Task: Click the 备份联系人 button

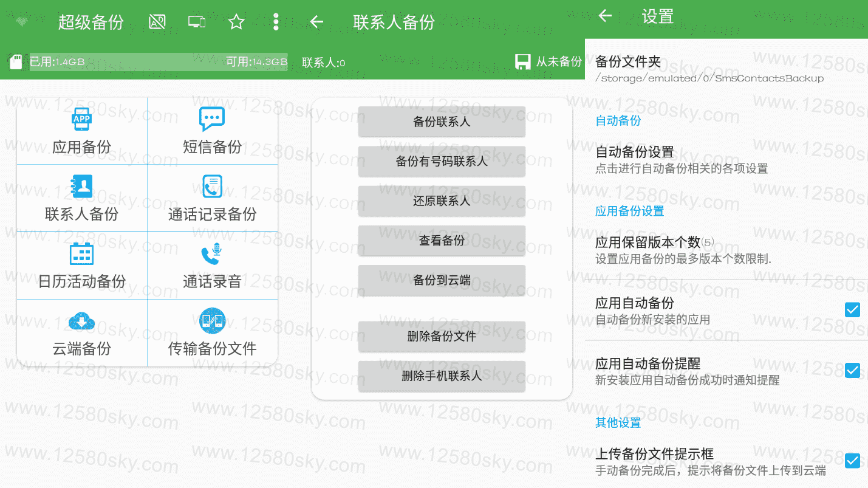Action: pos(442,122)
